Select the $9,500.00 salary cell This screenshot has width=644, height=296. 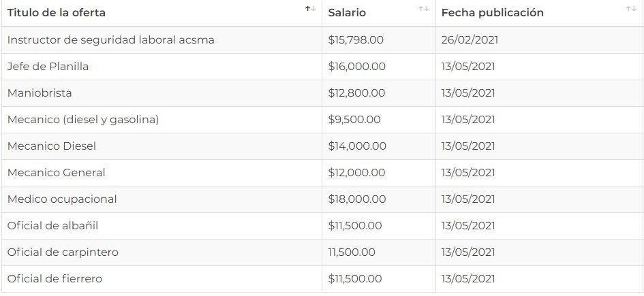354,120
